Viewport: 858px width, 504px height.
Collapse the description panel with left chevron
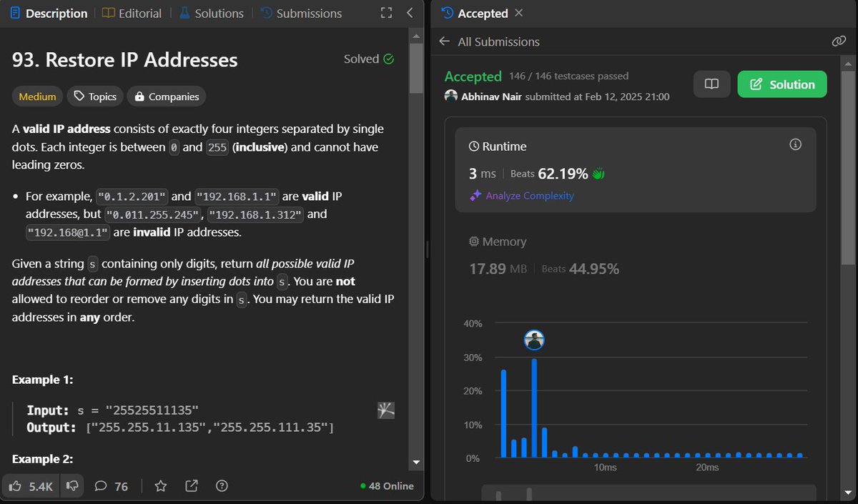[410, 13]
